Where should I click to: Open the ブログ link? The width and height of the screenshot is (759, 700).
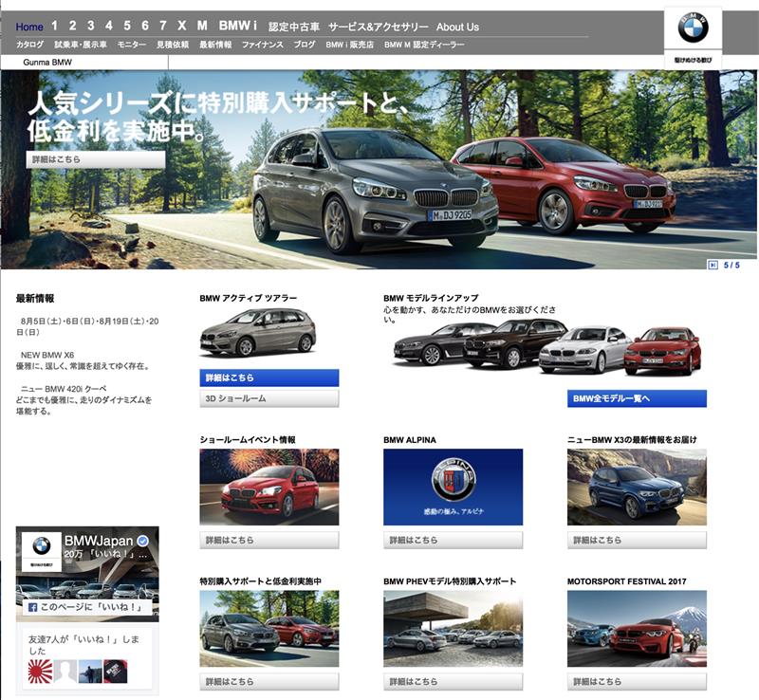point(305,45)
